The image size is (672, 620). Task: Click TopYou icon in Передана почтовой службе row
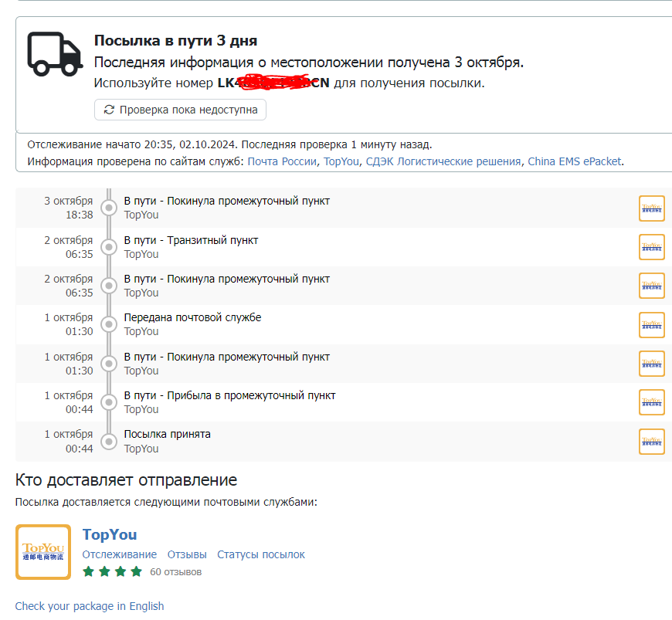(x=651, y=325)
